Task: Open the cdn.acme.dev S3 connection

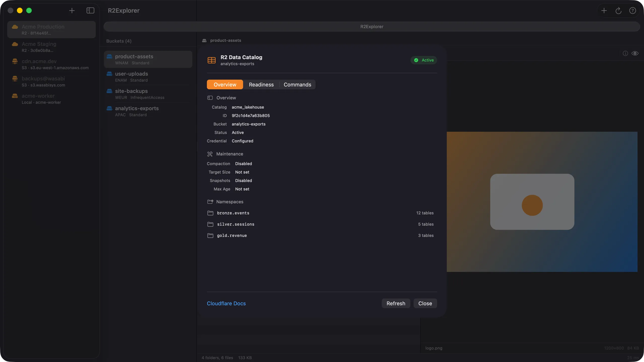Action: tap(52, 64)
